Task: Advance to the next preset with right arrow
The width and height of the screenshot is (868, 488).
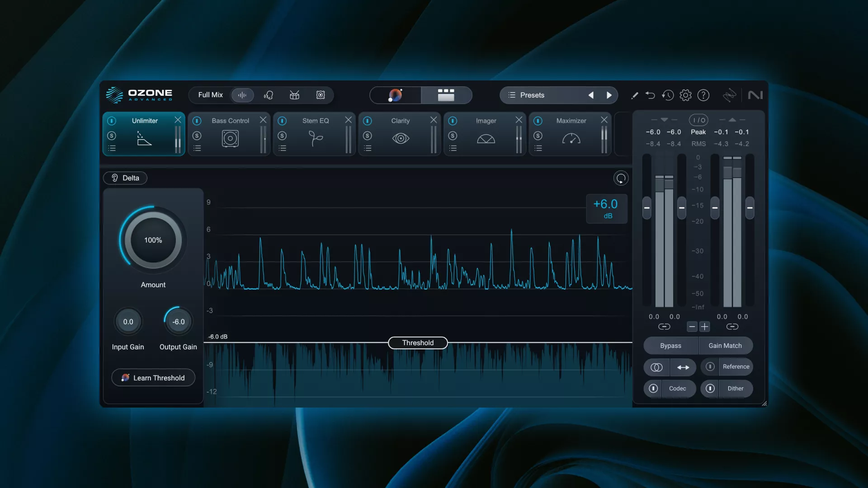Action: pos(609,95)
